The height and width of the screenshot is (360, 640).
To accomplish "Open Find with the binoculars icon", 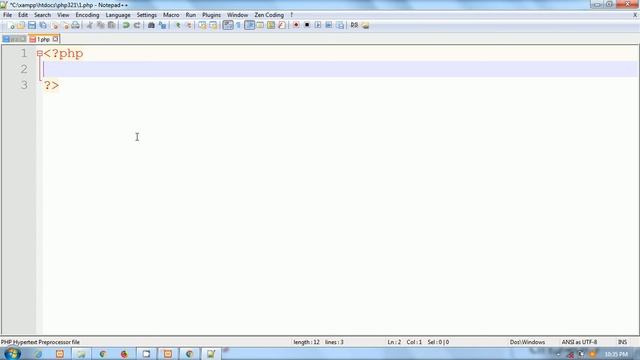I will point(151,25).
